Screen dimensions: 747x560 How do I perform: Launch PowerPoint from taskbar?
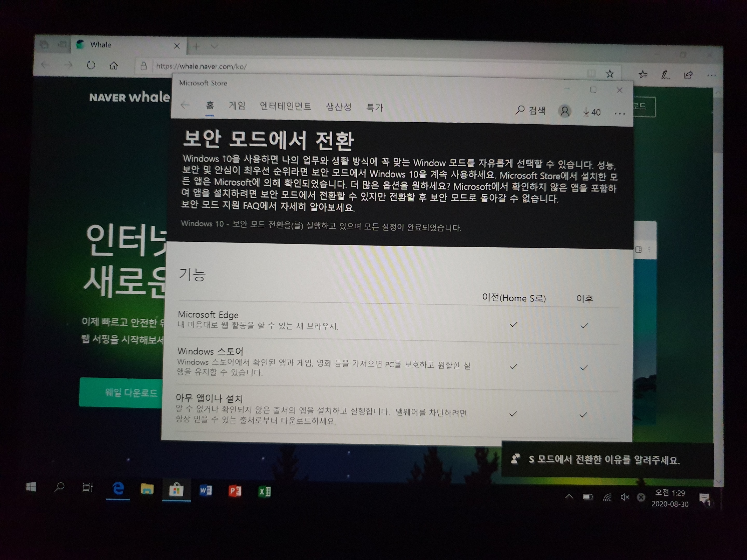pyautogui.click(x=235, y=491)
